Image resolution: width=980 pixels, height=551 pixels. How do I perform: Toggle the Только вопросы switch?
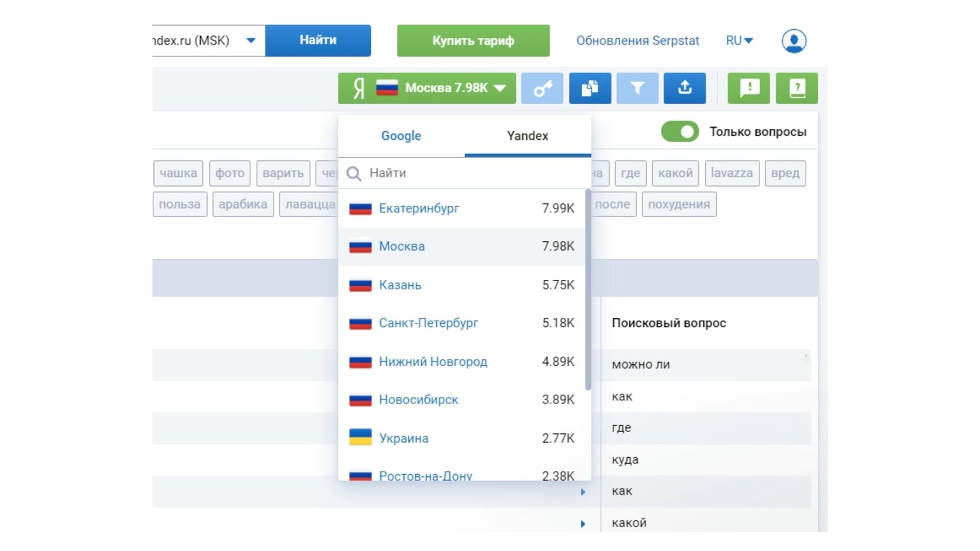point(680,132)
